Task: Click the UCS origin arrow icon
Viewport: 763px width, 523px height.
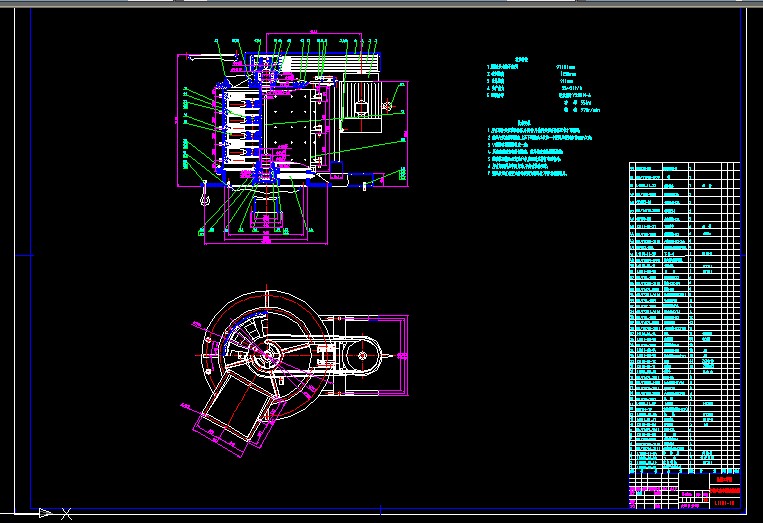Action: tap(45, 513)
